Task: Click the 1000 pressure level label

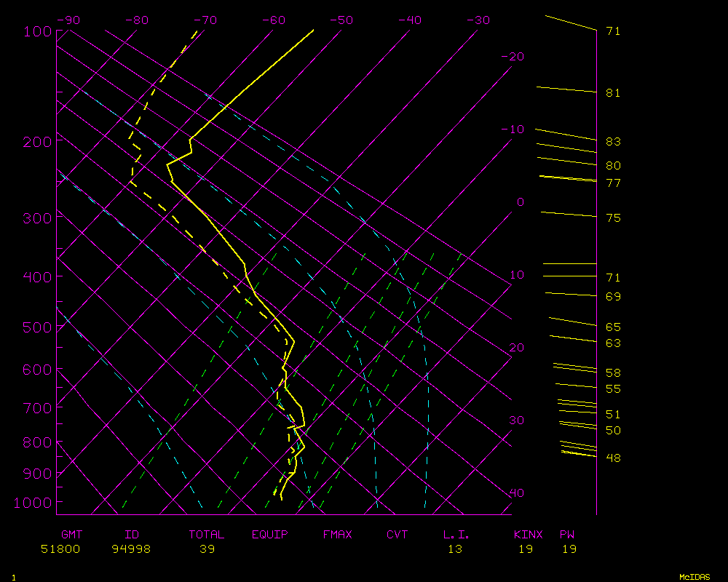Action: (x=33, y=503)
